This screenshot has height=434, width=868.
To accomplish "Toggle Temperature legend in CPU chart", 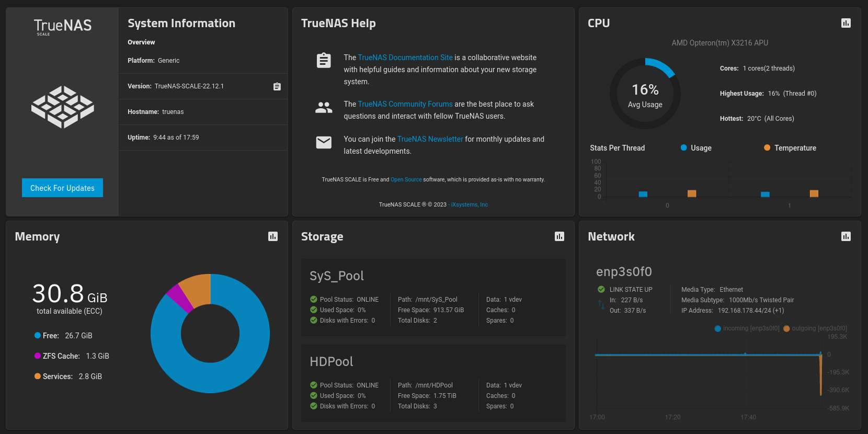I will (790, 148).
